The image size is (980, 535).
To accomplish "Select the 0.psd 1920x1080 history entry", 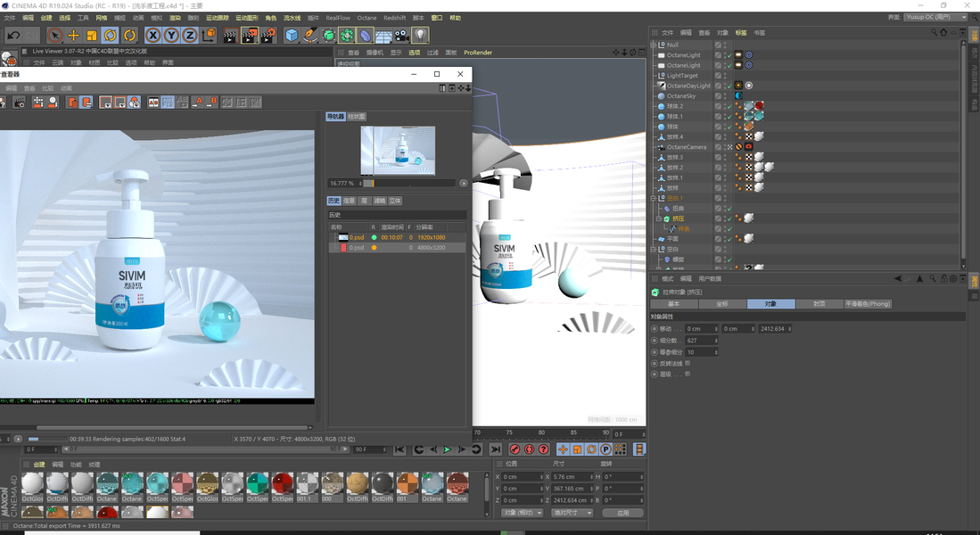I will click(397, 237).
